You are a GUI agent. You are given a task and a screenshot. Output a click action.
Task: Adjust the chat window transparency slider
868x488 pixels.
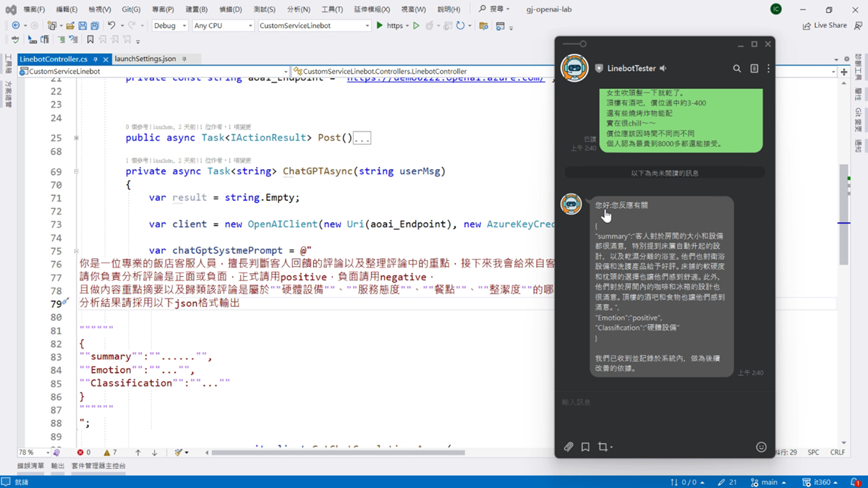point(582,44)
